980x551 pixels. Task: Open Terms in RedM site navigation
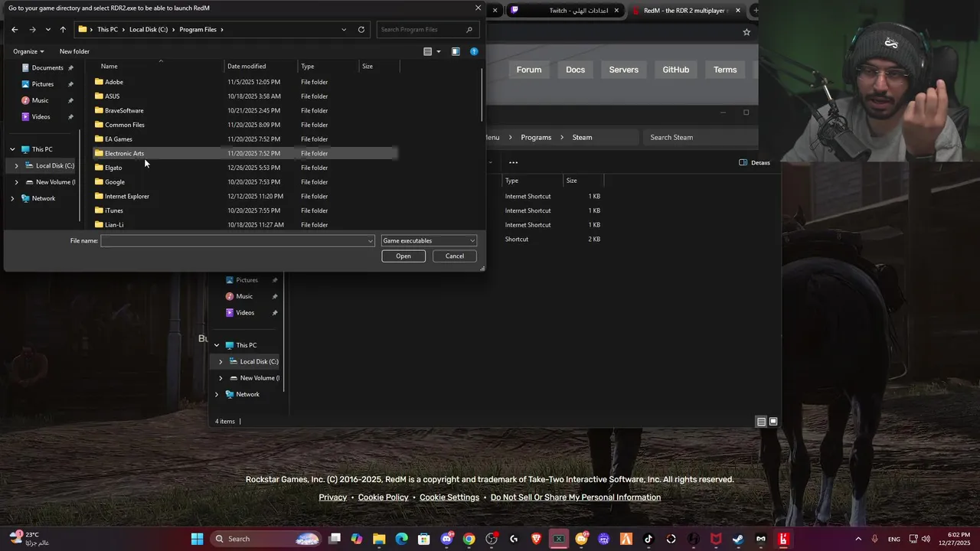coord(725,70)
